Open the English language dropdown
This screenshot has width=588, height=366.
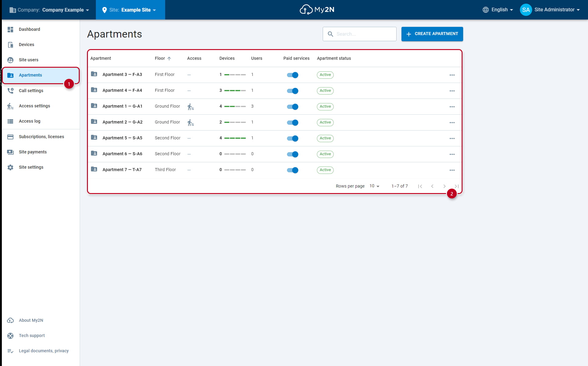click(498, 10)
